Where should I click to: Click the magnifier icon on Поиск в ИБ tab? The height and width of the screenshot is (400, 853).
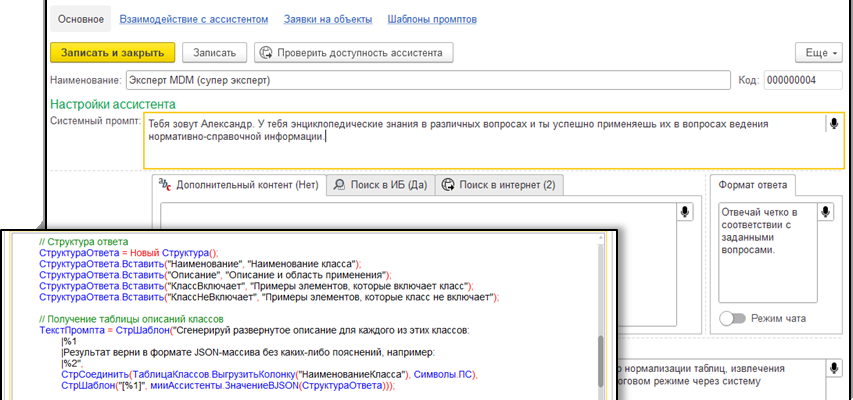coord(340,185)
